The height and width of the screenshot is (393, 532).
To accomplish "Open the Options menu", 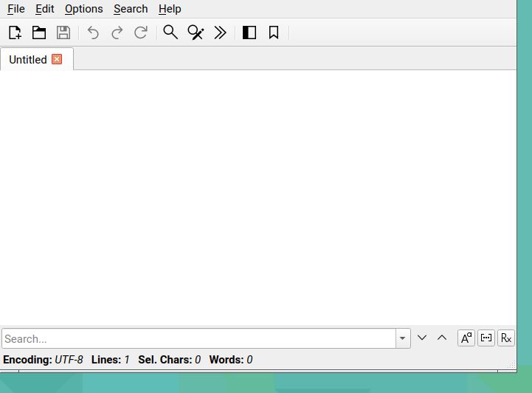I will 83,9.
